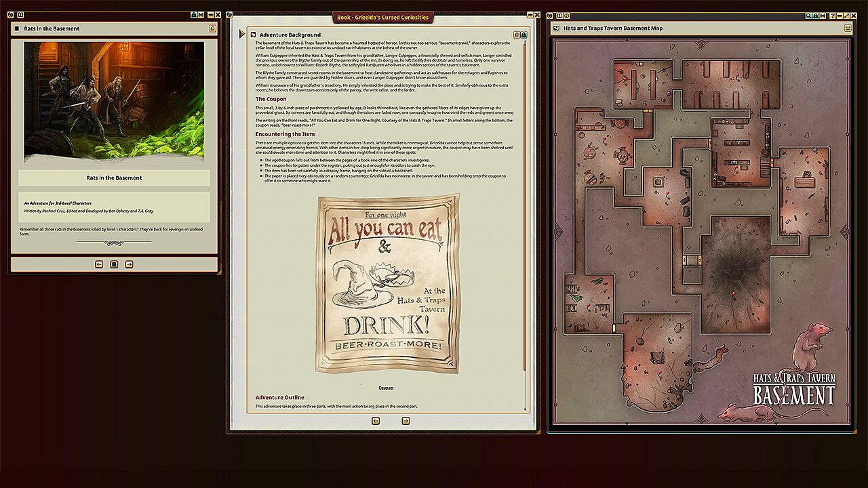Minimize the Book window
Viewport: 868px width, 488px height.
[x=530, y=15]
